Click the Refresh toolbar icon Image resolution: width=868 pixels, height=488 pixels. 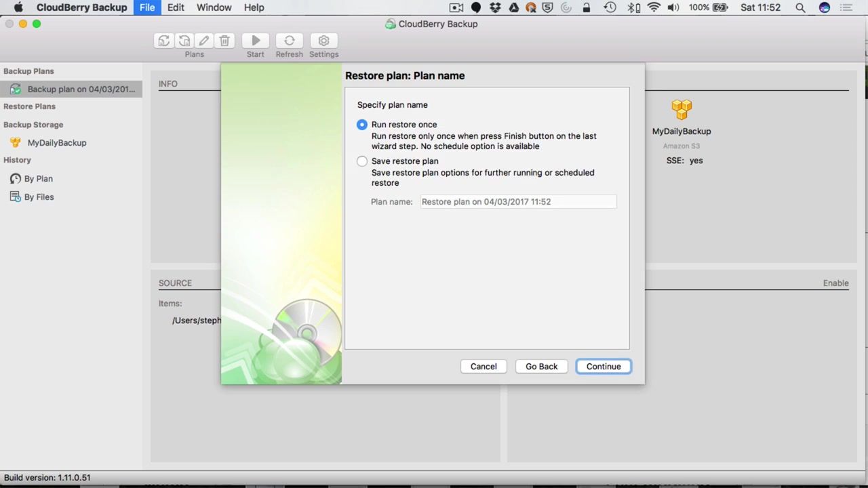[290, 41]
